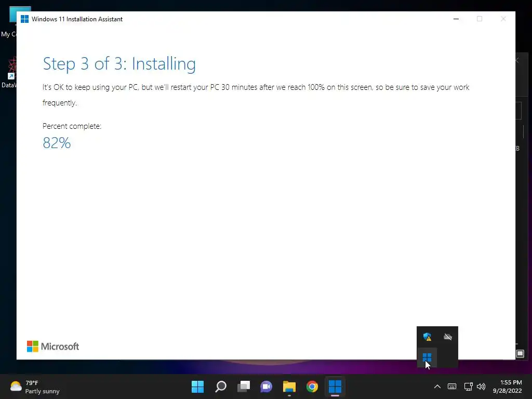Open taskbar Search
This screenshot has height=399, width=532.
coord(220,387)
